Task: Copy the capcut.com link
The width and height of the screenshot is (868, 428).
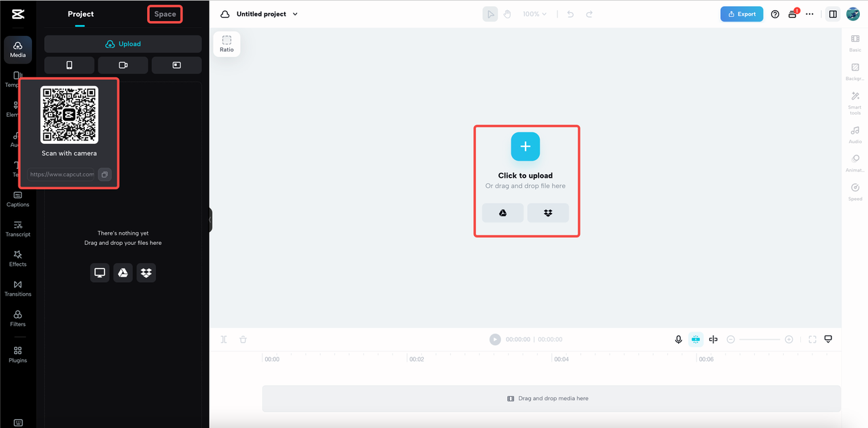Action: [104, 174]
